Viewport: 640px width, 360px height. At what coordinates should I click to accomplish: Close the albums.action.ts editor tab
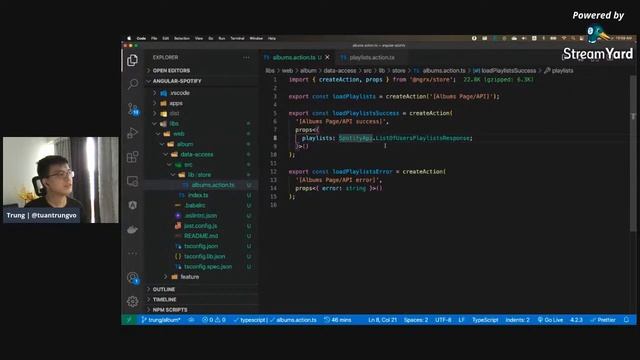click(327, 57)
